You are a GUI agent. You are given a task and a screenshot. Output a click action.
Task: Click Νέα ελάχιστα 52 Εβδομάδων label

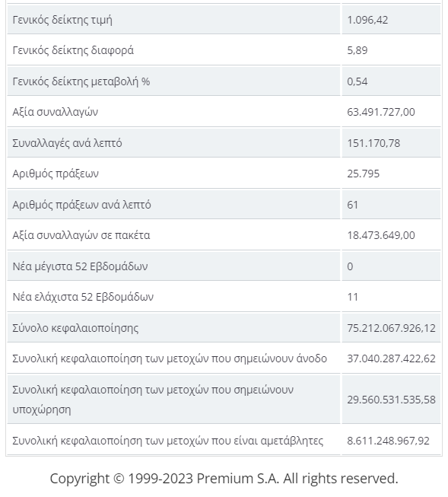click(83, 297)
